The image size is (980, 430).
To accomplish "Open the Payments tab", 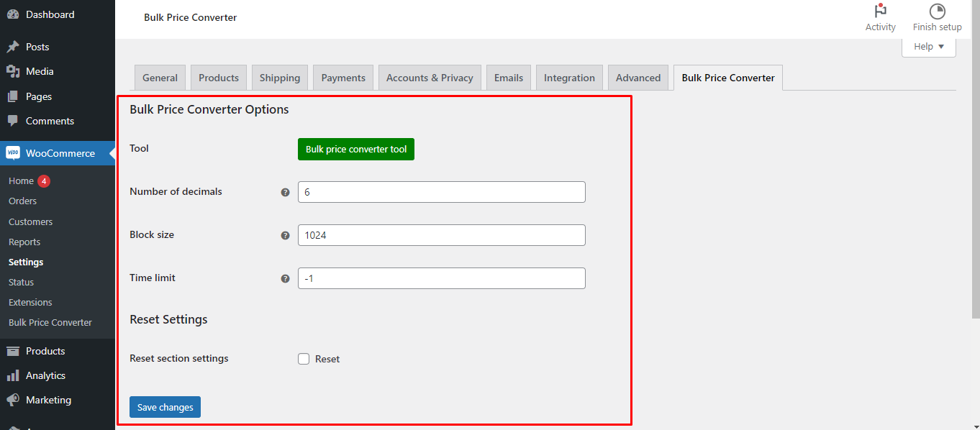I will coord(343,78).
